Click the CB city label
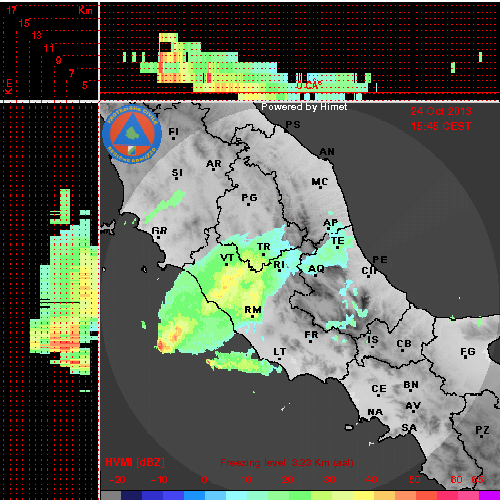The width and height of the screenshot is (500, 500). click(x=404, y=345)
